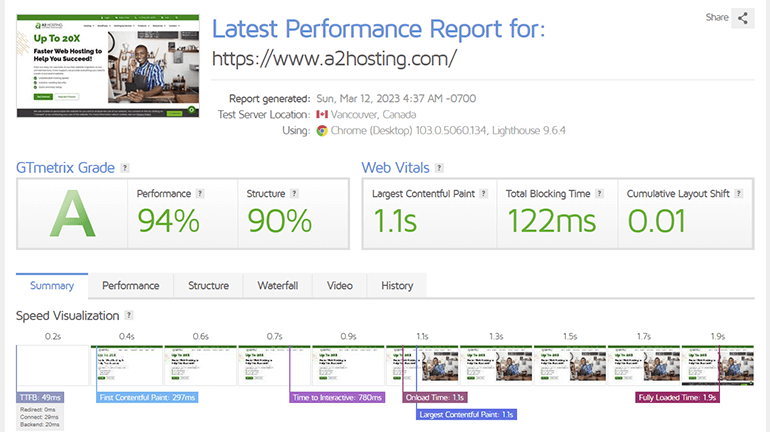Click the 1.1s LCP value
770x432 pixels.
pyautogui.click(x=395, y=221)
